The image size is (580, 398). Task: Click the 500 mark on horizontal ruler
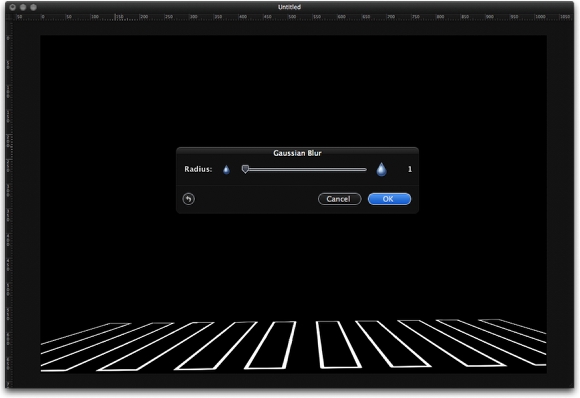click(292, 17)
